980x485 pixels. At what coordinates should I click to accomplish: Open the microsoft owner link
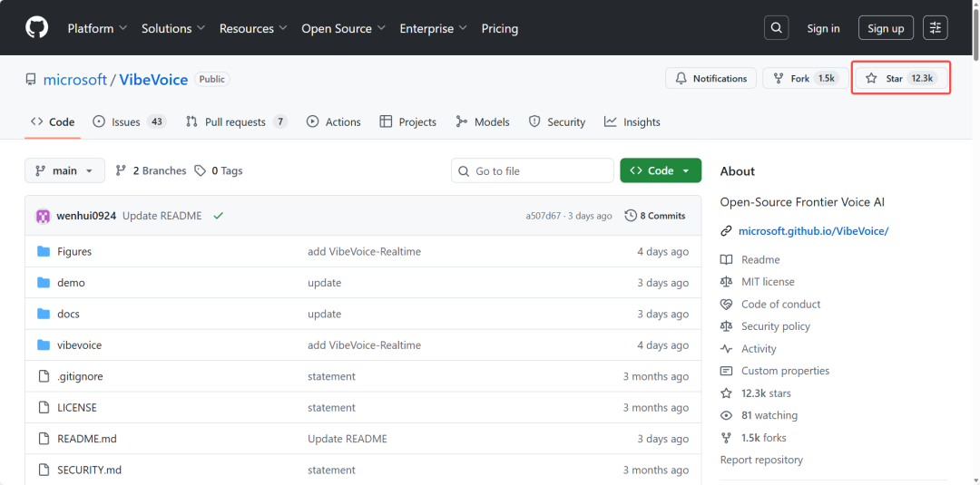tap(75, 80)
